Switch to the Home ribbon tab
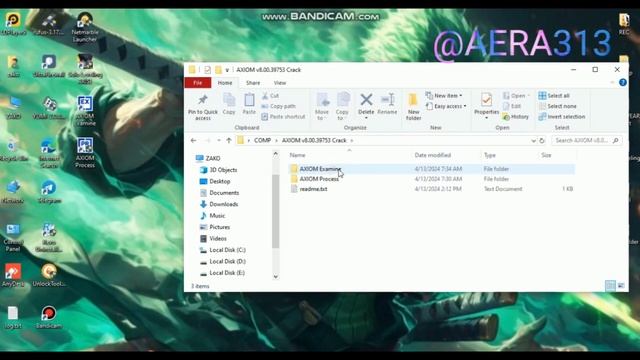The image size is (640, 360). pos(224,83)
